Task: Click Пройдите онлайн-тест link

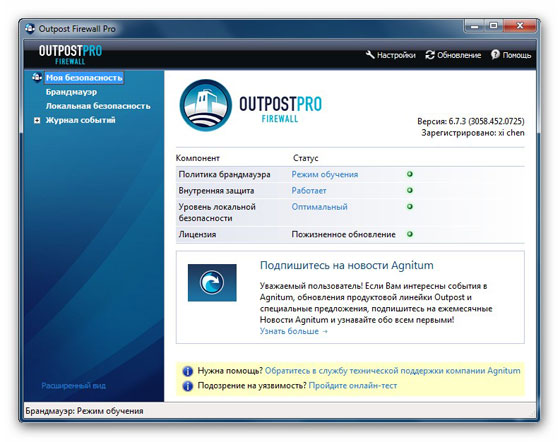Action: (353, 386)
